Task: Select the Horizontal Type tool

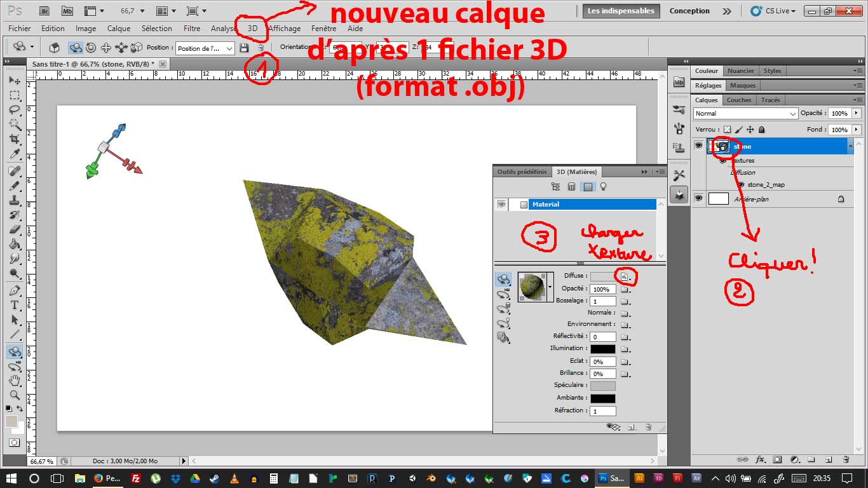Action: click(14, 305)
